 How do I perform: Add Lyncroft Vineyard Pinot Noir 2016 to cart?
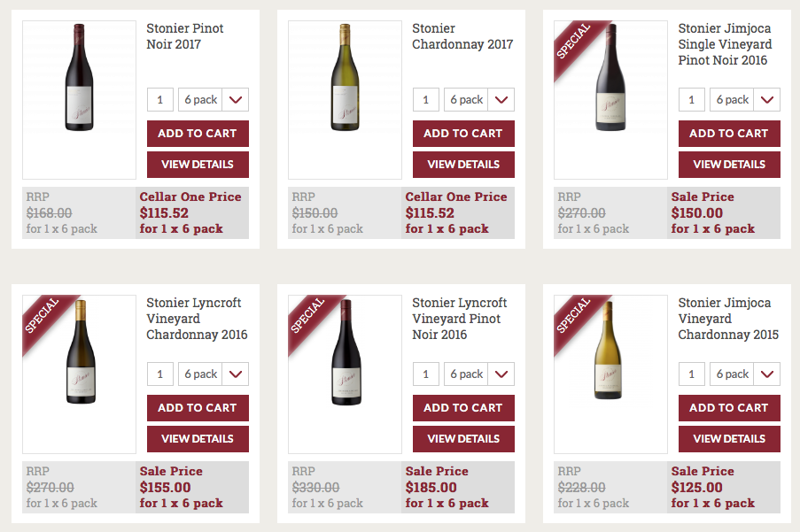463,408
